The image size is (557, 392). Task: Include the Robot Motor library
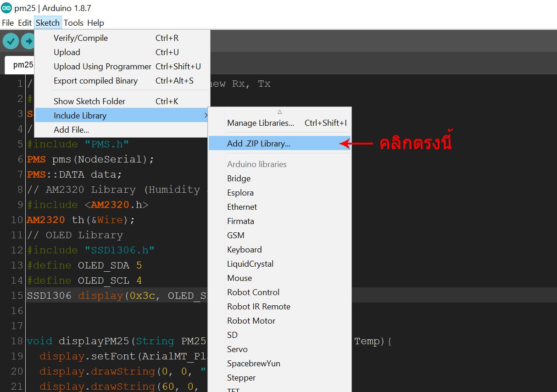[x=280, y=321]
